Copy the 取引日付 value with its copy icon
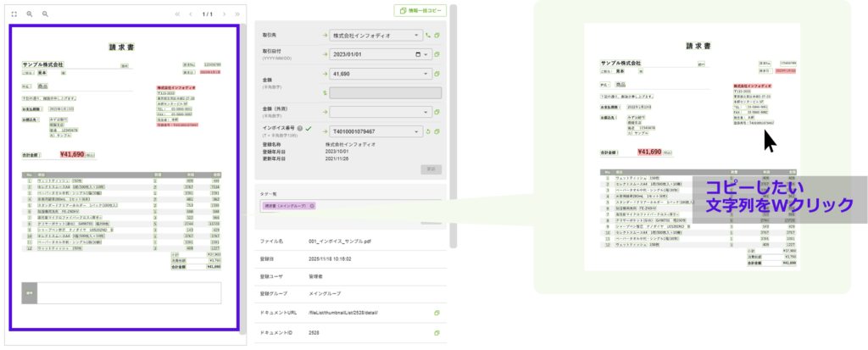Viewport: 868px width, 350px height. (437, 55)
